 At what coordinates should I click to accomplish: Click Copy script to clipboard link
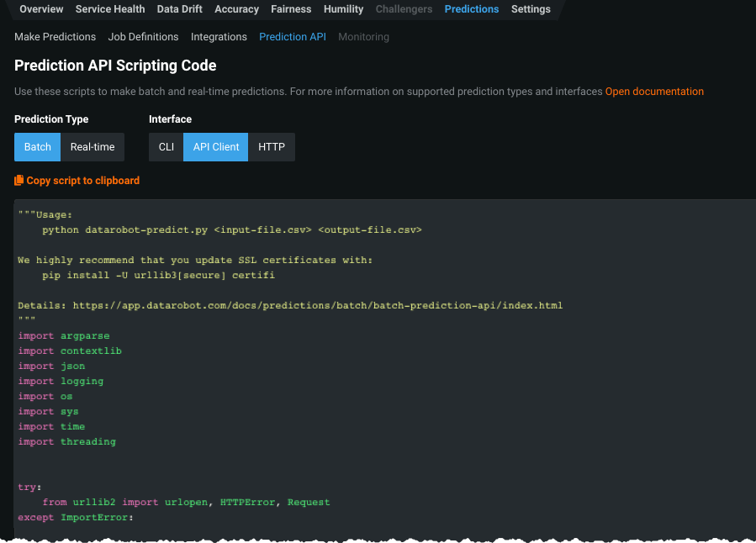[x=82, y=181]
